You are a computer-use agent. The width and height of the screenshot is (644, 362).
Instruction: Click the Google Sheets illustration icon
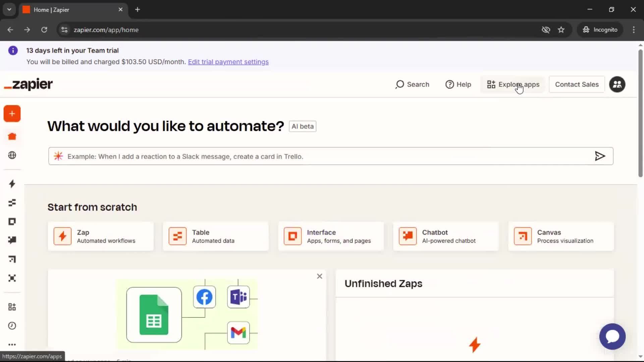[154, 315]
